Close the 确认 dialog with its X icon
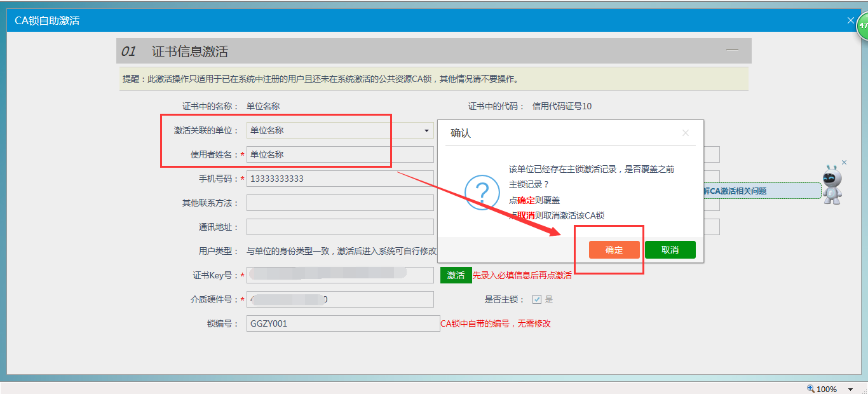 point(685,133)
